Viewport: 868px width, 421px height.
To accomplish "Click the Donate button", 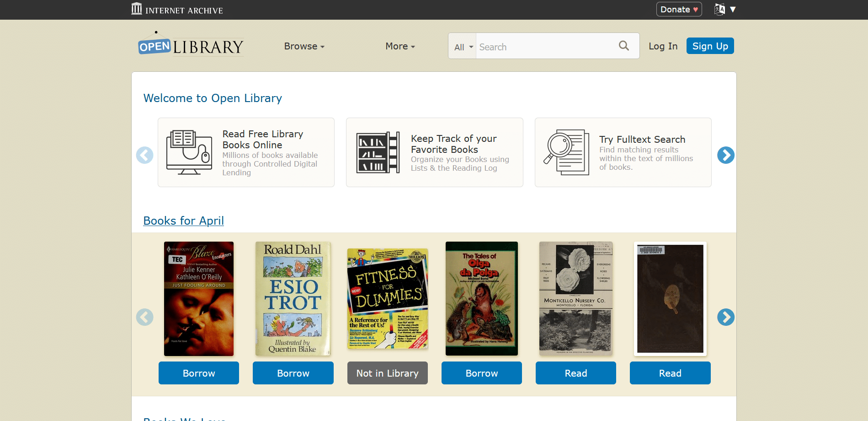I will 679,9.
